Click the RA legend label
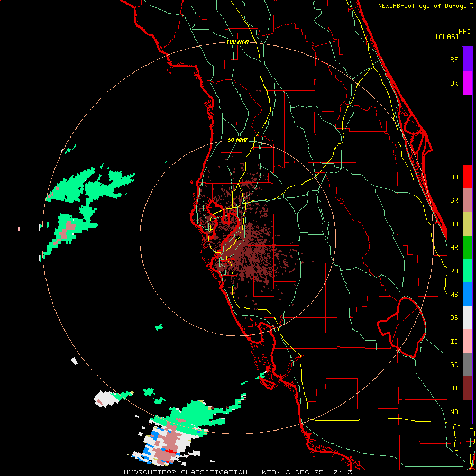 454,271
